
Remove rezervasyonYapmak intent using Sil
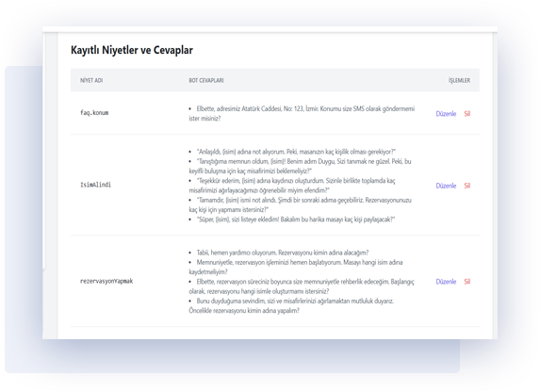(x=467, y=282)
